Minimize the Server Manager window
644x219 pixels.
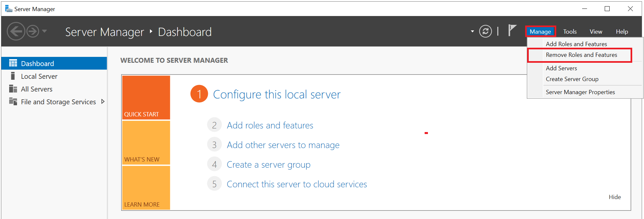[x=584, y=9]
